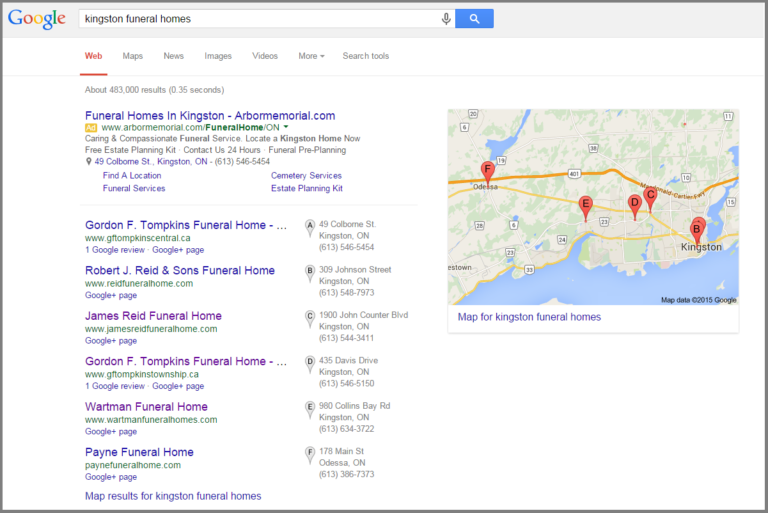The image size is (768, 513).
Task: Switch to the News tab
Action: click(173, 56)
